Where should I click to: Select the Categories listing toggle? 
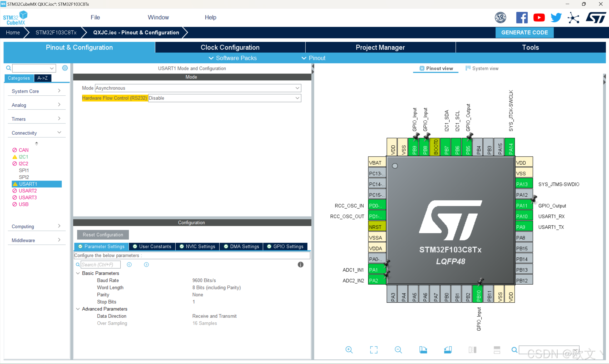pyautogui.click(x=19, y=78)
